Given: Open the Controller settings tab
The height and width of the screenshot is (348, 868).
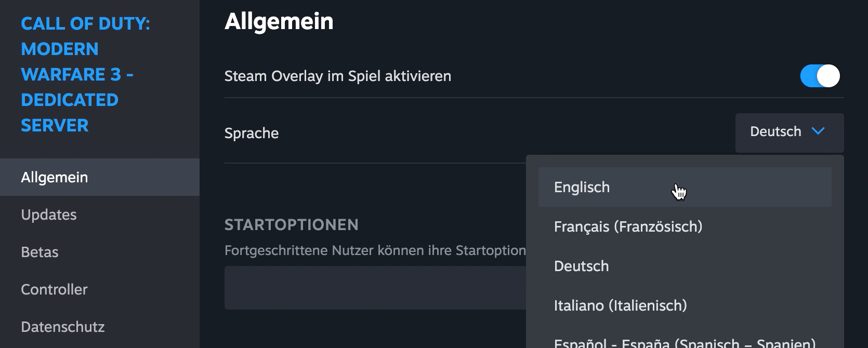Looking at the screenshot, I should click(54, 290).
